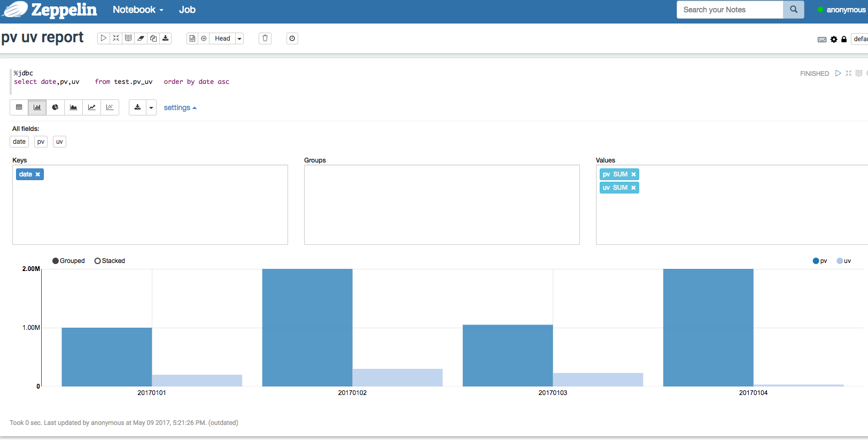Click the 2.00M y-axis label
Screen dimensions: 868x441
31,269
